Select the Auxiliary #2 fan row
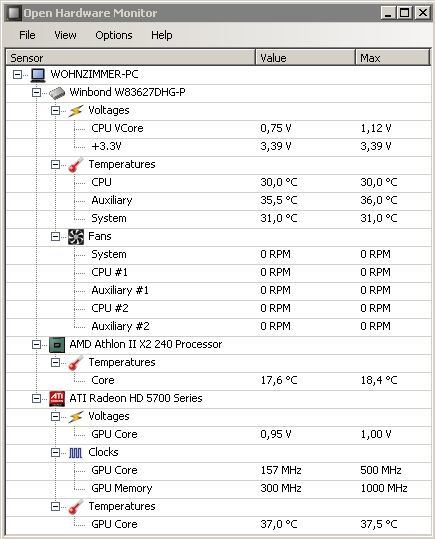This screenshot has width=435, height=539. coord(218,327)
